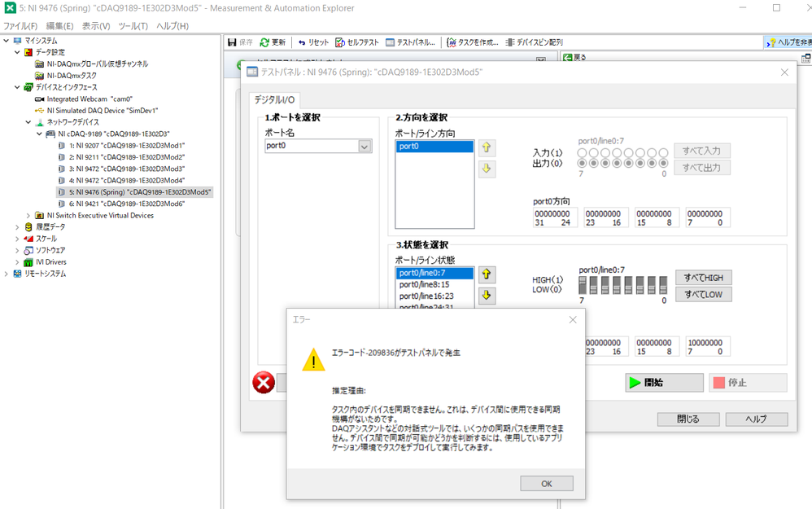Select Integrated Webcam "cam0" item

pos(89,99)
